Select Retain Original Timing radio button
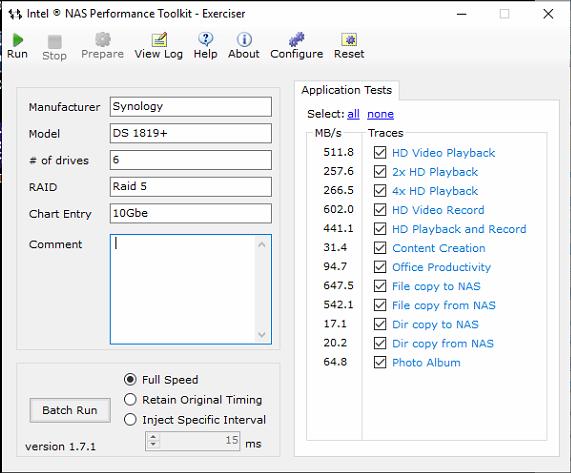Image resolution: width=571 pixels, height=473 pixels. (130, 399)
